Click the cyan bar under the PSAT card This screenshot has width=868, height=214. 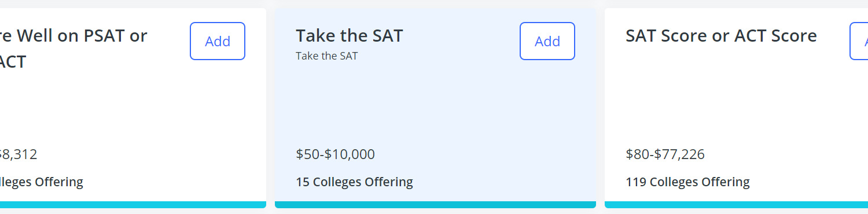(133, 205)
